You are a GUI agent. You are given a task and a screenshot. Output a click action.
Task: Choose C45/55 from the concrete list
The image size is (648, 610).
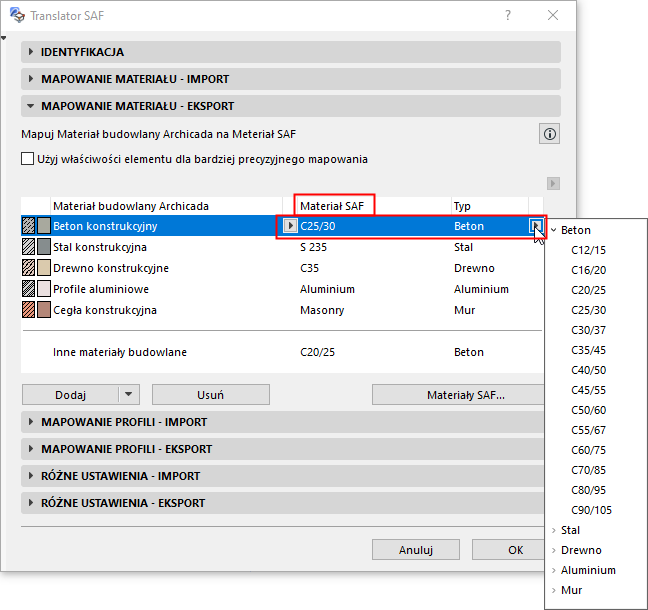coord(588,390)
